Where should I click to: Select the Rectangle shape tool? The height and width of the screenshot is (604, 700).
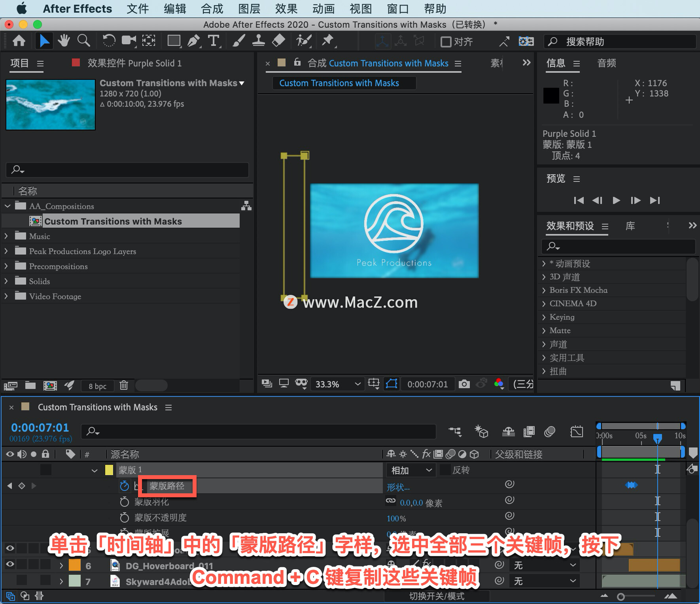[174, 41]
